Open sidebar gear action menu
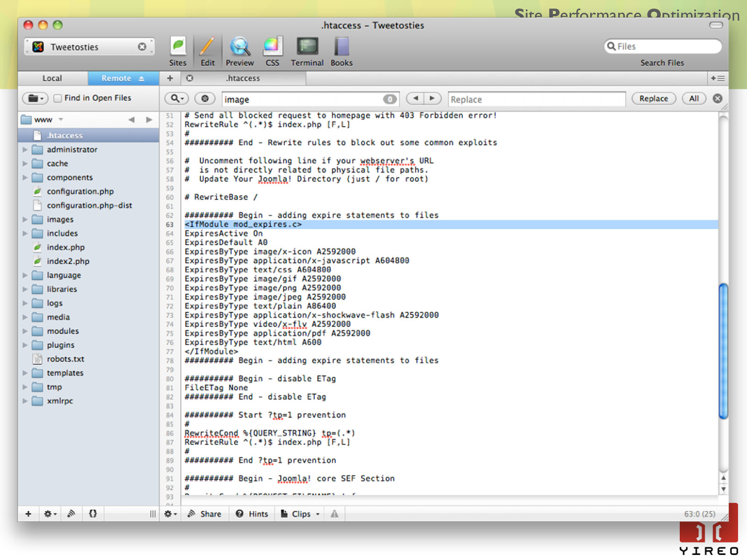This screenshot has height=560, width=747. pos(50,514)
